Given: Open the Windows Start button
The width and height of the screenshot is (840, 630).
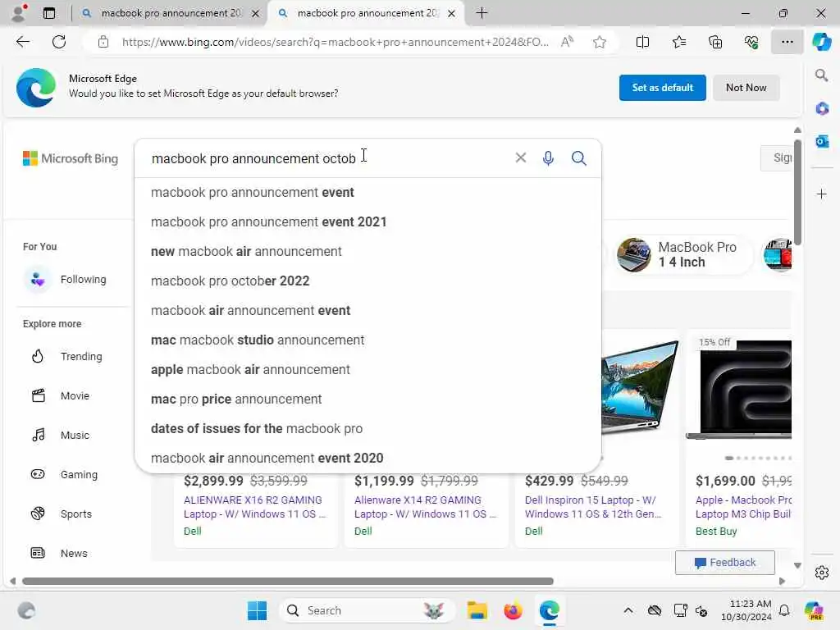Looking at the screenshot, I should point(257,610).
